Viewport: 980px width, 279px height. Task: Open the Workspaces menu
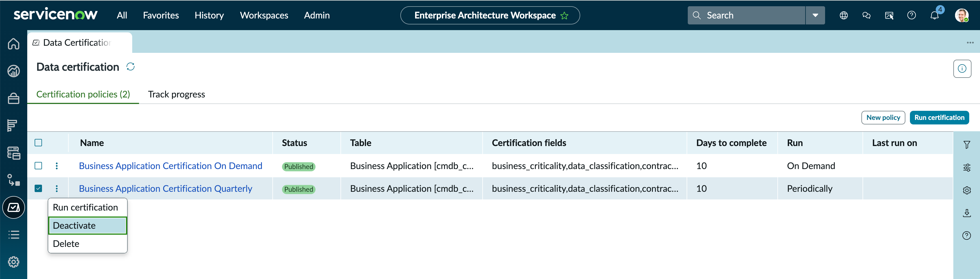[264, 15]
